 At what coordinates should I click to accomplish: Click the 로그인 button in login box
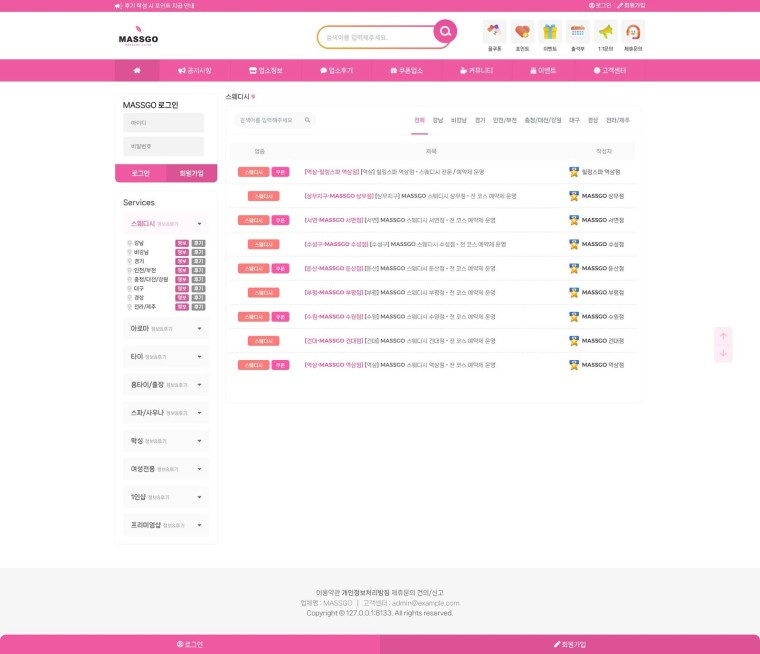point(141,173)
